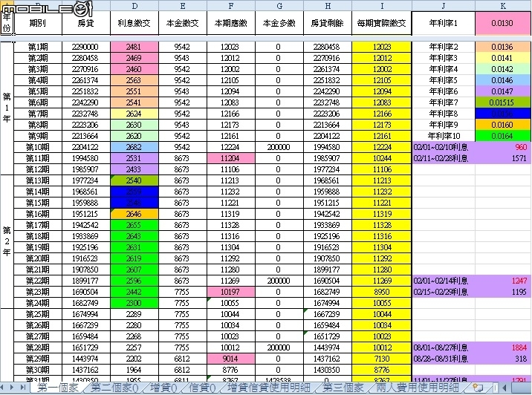Select the 02/01~02/10利息 note cell
Screen dimensions: 532x395
(444, 147)
